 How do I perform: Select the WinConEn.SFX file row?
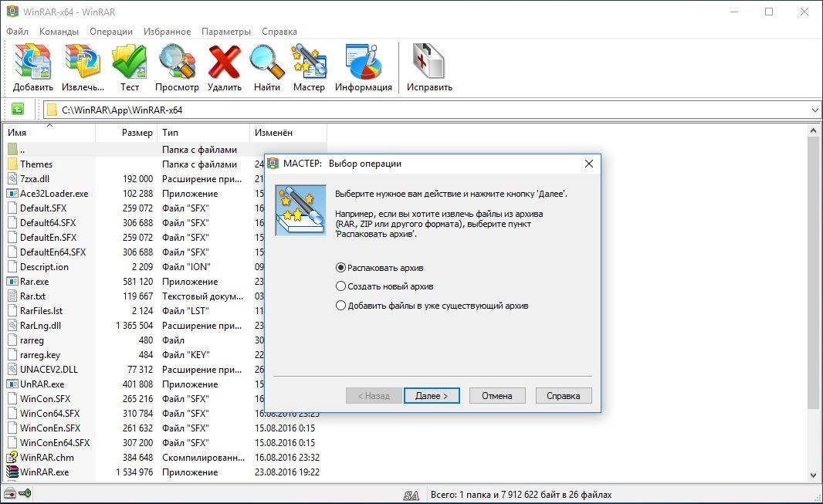tap(166, 428)
